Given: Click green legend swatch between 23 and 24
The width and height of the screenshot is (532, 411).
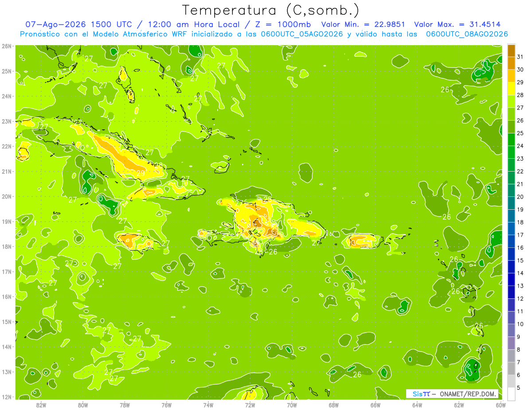Looking at the screenshot, I should point(511,152).
